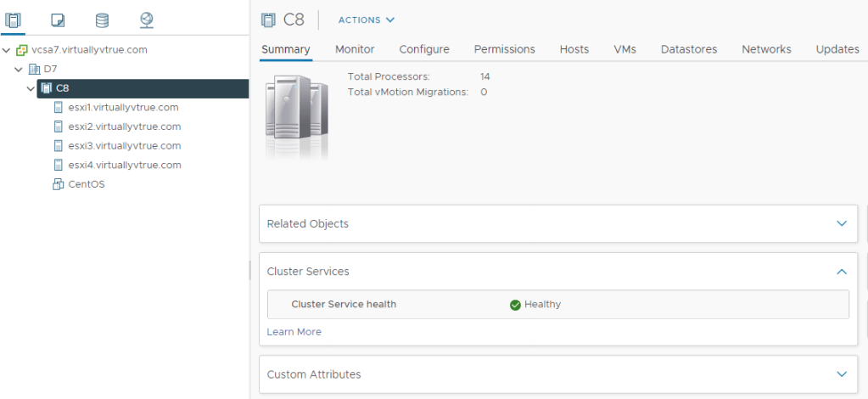The image size is (868, 399).
Task: Collapse the vcsa7.virtuallyvtrue.com tree node
Action: pos(7,50)
